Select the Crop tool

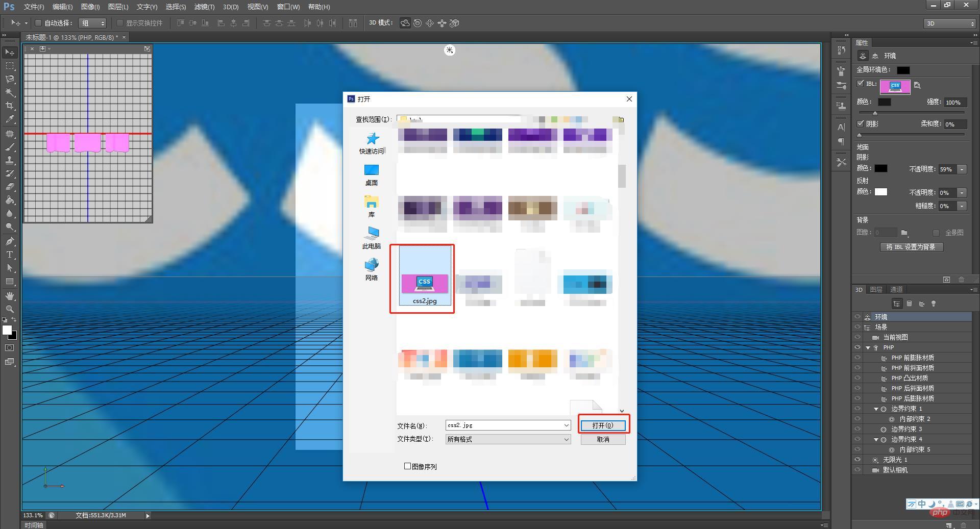coord(10,106)
